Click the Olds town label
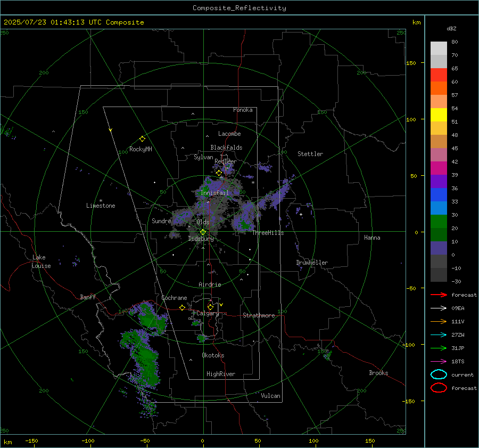 [203, 222]
